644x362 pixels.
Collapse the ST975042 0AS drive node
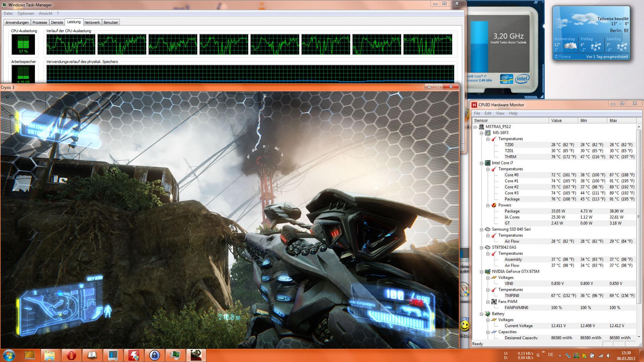pos(482,248)
